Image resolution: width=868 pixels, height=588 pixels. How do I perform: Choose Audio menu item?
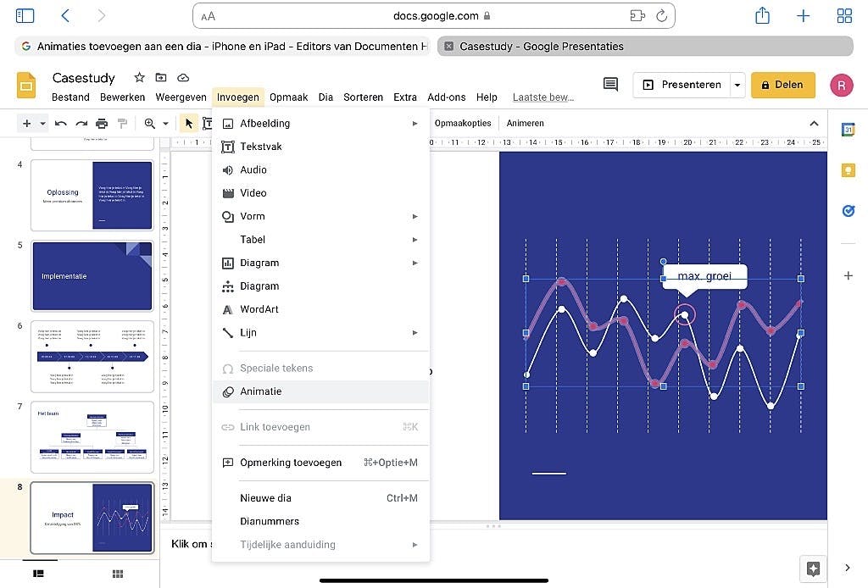(320, 169)
